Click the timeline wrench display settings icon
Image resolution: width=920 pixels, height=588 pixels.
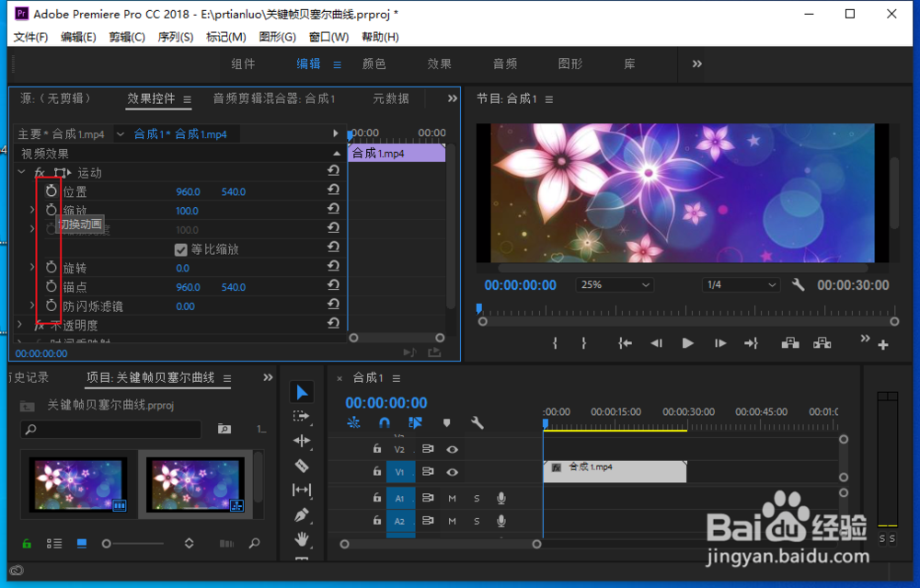477,422
